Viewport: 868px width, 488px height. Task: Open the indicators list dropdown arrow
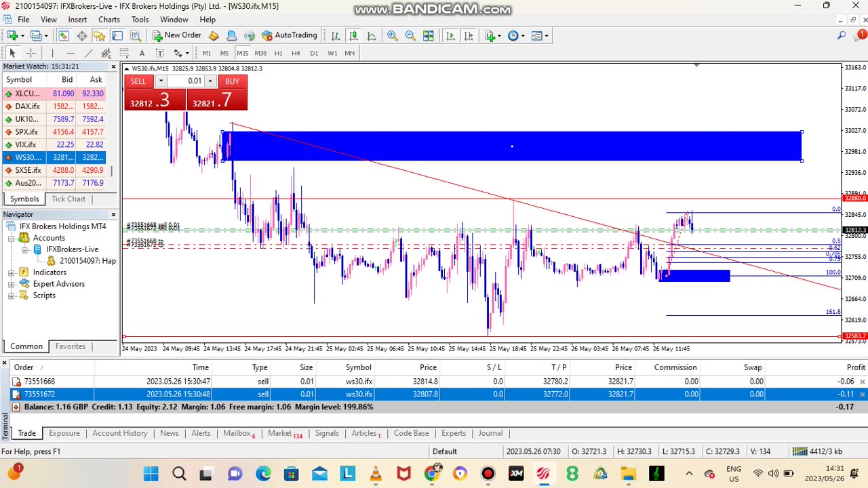[500, 36]
